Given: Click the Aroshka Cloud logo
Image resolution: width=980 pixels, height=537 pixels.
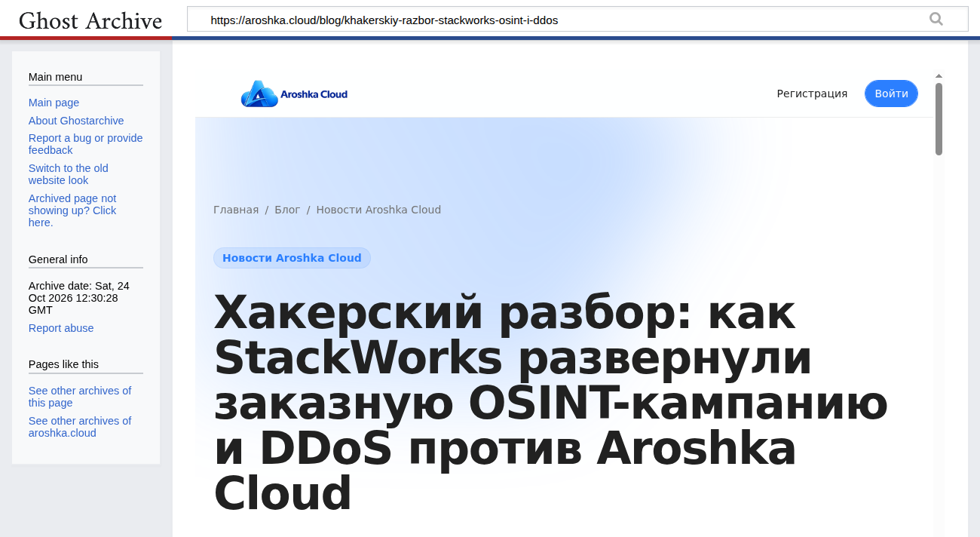Looking at the screenshot, I should [294, 94].
